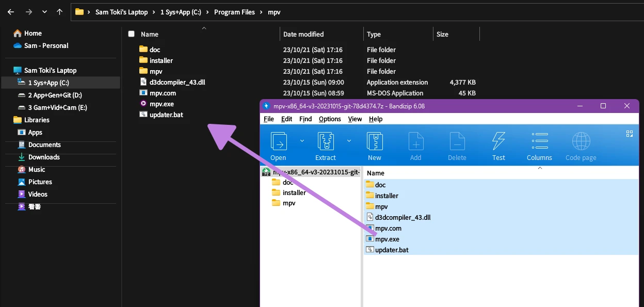
Task: Select the mpv folder in Bandizip tree pane
Action: tap(284, 203)
